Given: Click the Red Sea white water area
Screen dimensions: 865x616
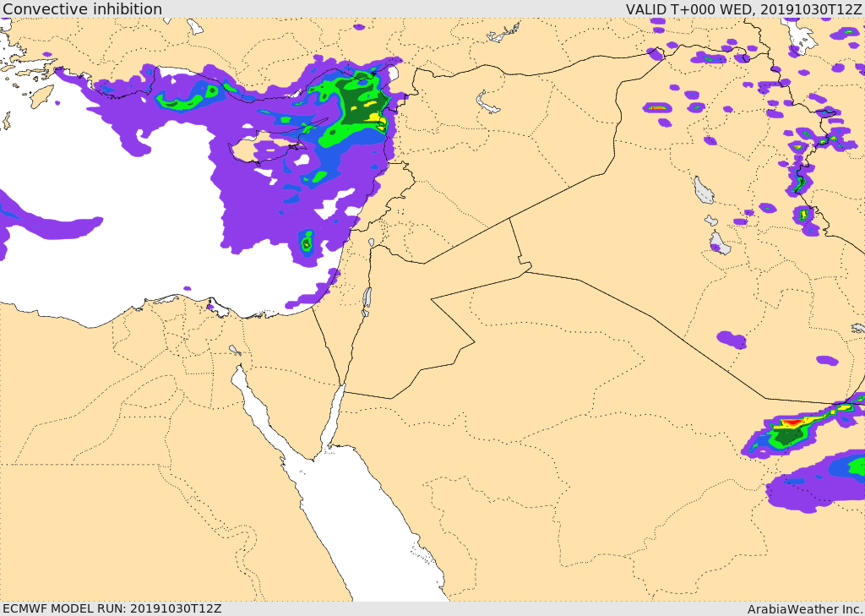Looking at the screenshot, I should (375, 530).
